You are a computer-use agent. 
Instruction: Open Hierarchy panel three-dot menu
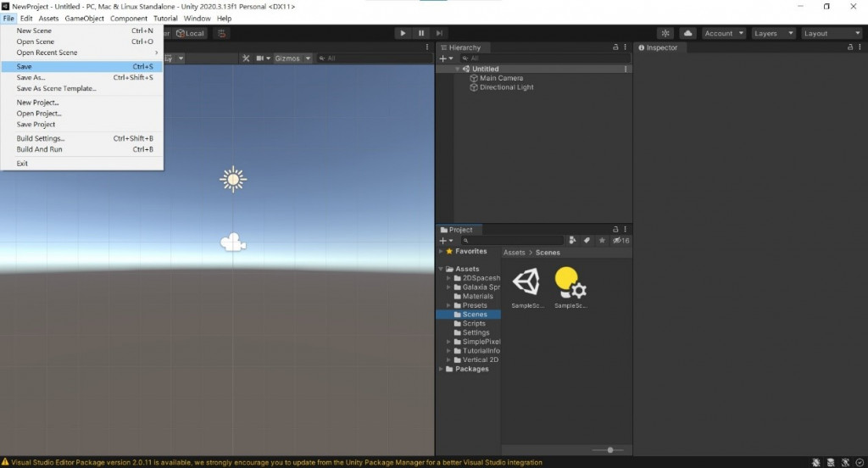[625, 47]
